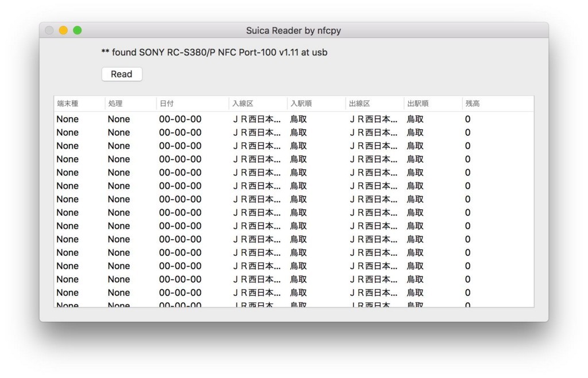Close the Suica Reader window
Image resolution: width=588 pixels, height=378 pixels.
click(49, 30)
